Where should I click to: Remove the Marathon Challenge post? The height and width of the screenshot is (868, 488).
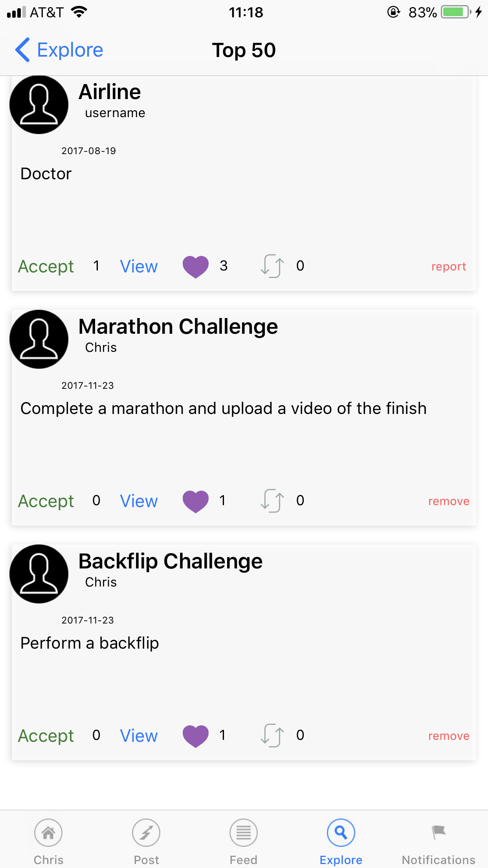click(x=449, y=501)
